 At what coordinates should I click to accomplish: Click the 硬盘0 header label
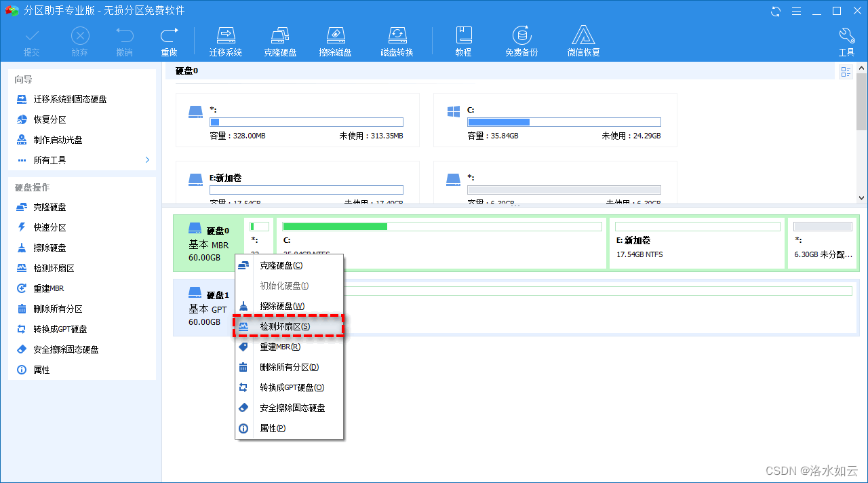(x=186, y=71)
